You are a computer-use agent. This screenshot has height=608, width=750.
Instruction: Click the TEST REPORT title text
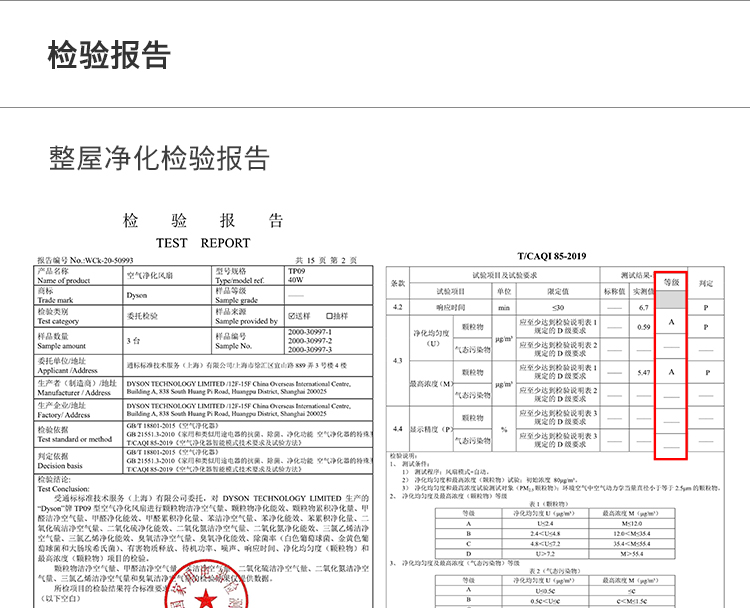pos(203,243)
